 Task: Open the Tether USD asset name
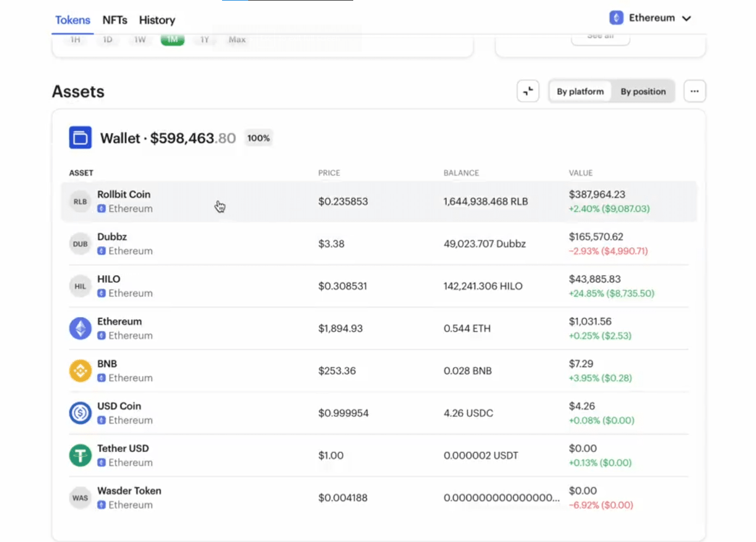click(x=123, y=448)
